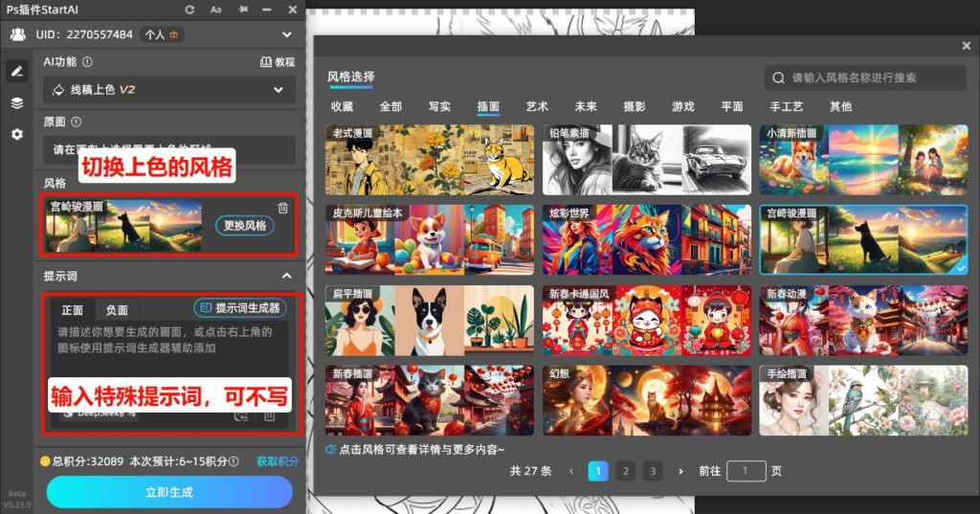Click the refresh icon in plugin title bar

point(189,10)
